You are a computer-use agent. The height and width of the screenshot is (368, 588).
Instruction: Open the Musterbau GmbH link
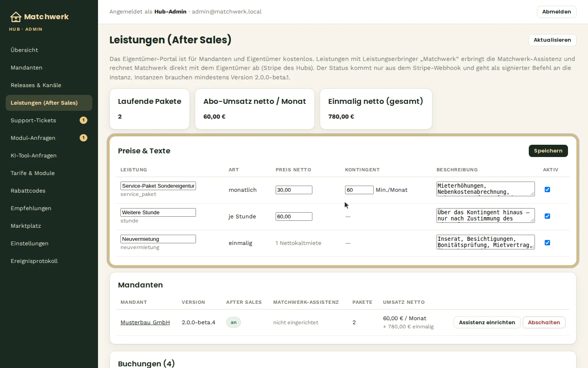145,322
